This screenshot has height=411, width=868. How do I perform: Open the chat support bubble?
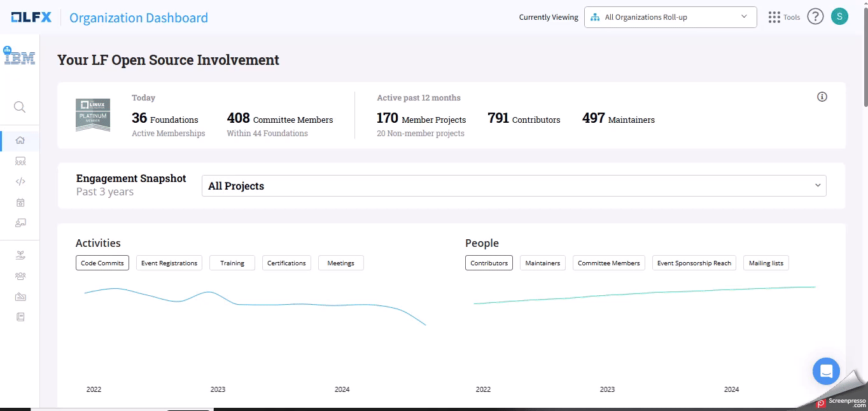click(826, 372)
